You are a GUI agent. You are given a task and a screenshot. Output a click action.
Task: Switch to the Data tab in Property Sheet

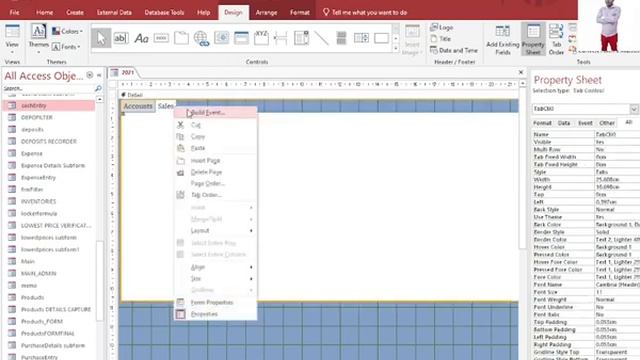point(564,123)
